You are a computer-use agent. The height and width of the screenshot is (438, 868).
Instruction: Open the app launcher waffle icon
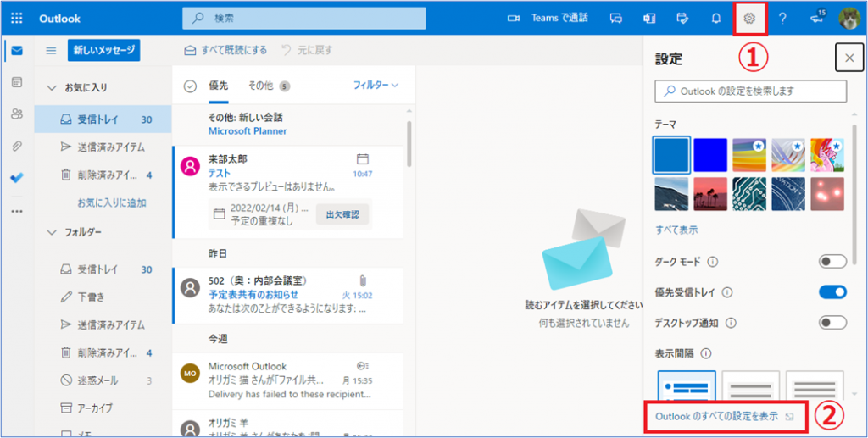click(17, 18)
